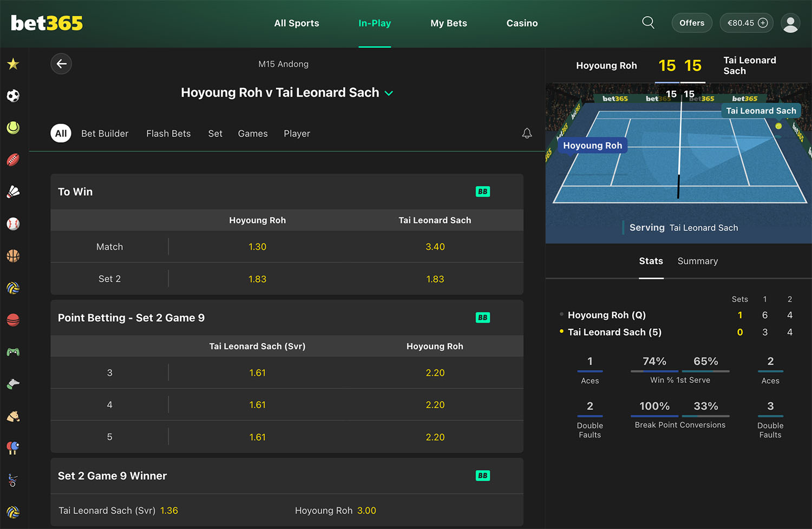Click Hoyoung Roh label on court animation
Image resolution: width=812 pixels, height=529 pixels.
(593, 146)
